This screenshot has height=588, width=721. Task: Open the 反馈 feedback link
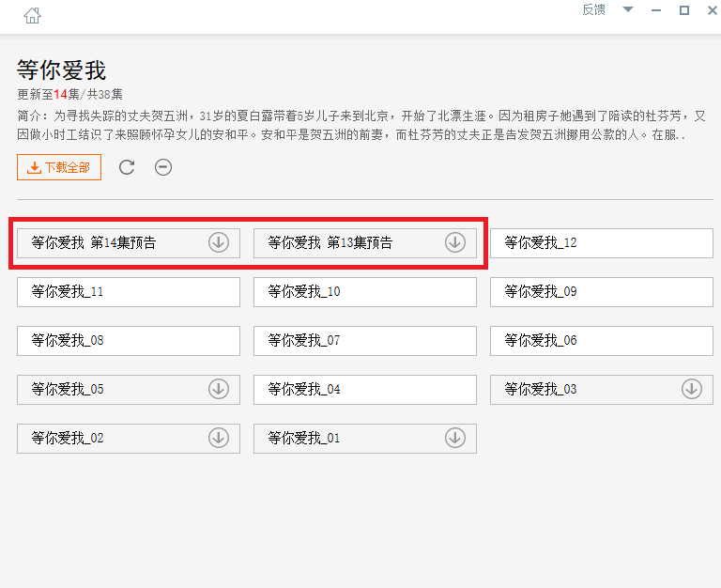[x=593, y=9]
